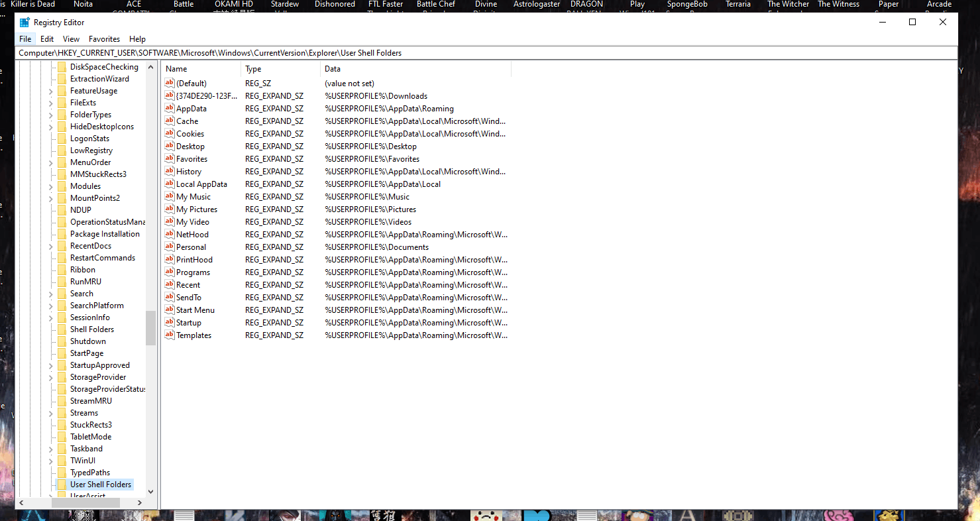Select the Startup value icon
The image size is (980, 521).
170,322
